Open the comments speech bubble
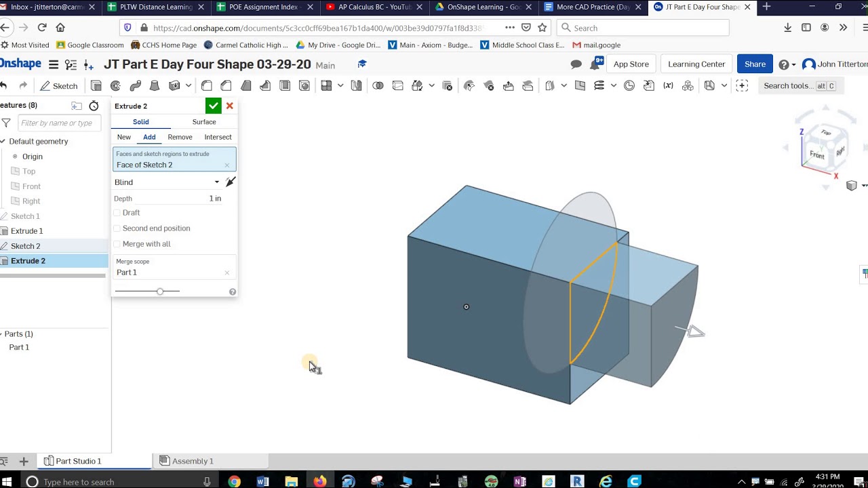The height and width of the screenshot is (488, 868). point(576,64)
